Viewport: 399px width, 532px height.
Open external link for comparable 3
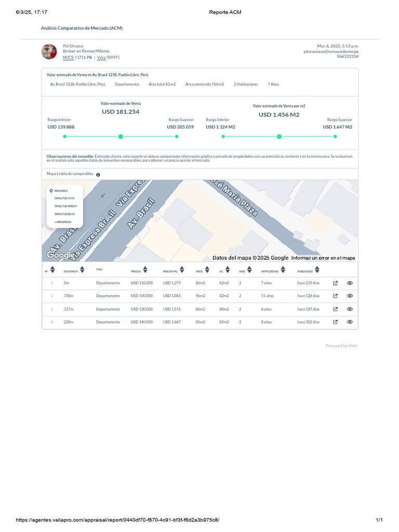(335, 309)
